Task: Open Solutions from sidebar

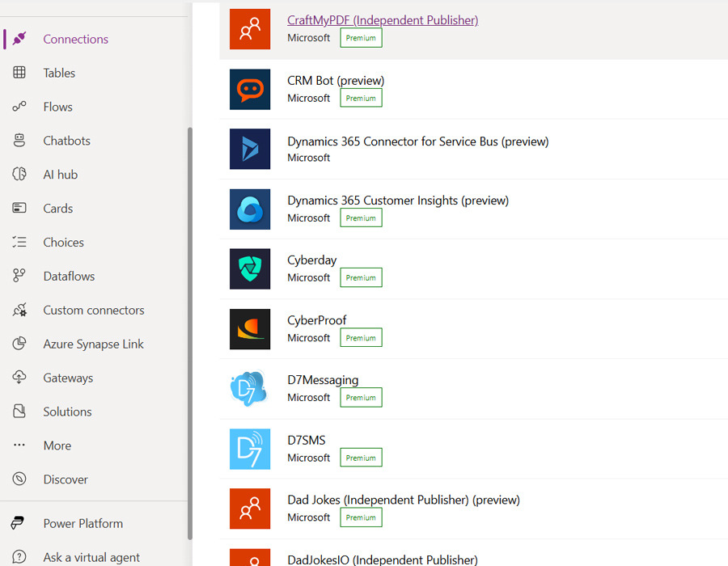Action: pos(67,412)
